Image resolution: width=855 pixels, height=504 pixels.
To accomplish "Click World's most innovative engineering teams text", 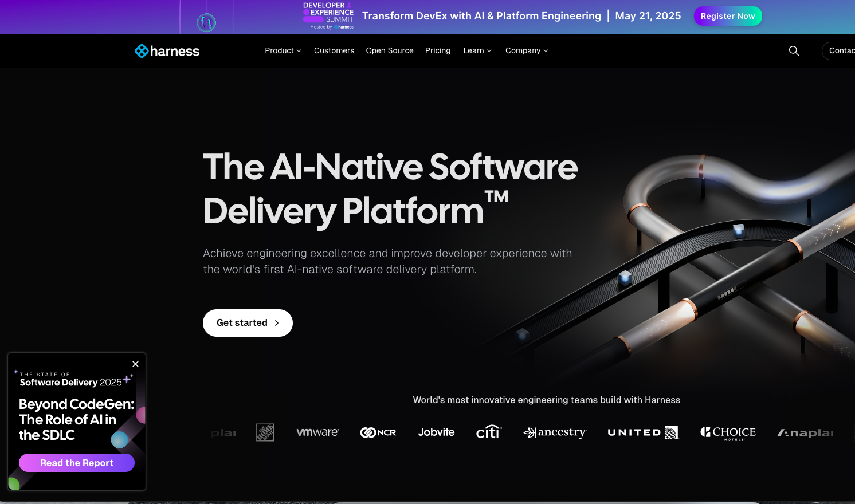I will (x=547, y=400).
